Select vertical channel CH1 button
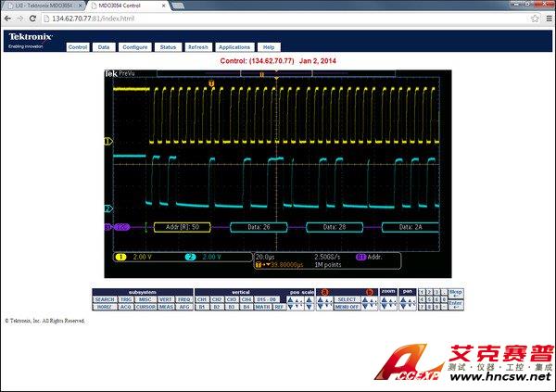This screenshot has width=556, height=392. pyautogui.click(x=202, y=299)
